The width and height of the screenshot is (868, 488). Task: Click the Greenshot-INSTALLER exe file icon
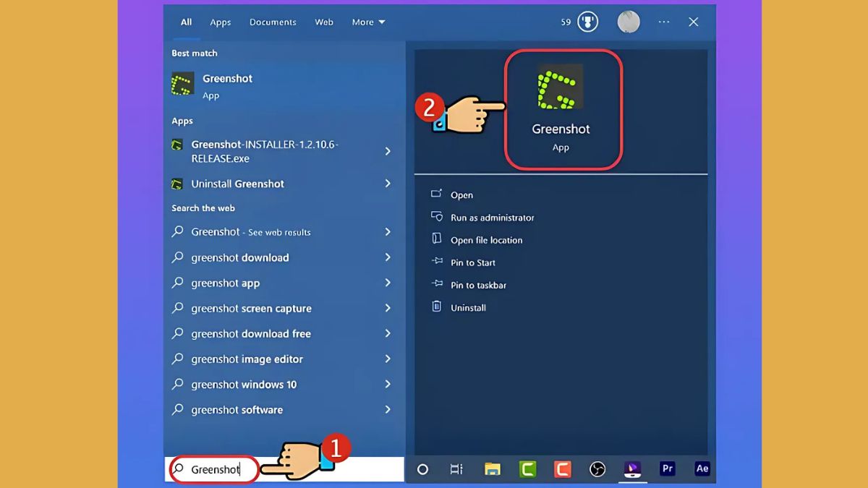(177, 145)
